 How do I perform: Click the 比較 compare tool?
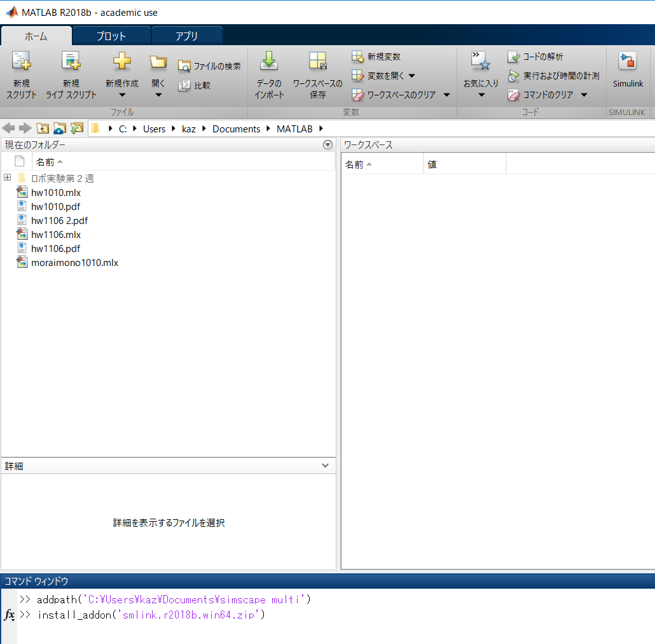point(194,85)
